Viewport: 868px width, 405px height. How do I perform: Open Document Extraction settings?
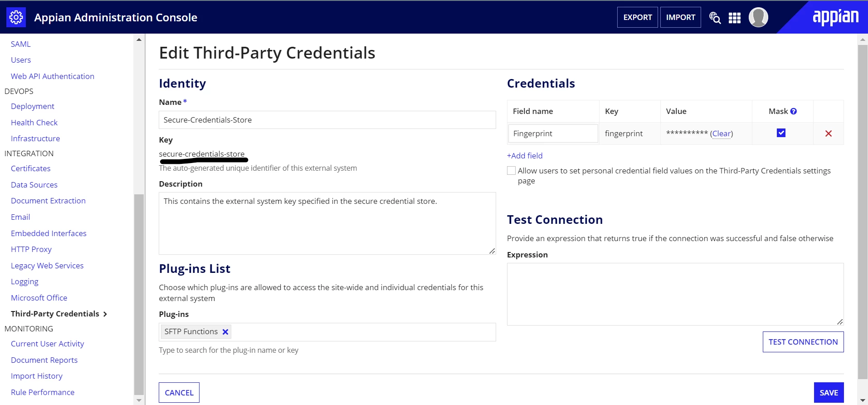(x=49, y=201)
